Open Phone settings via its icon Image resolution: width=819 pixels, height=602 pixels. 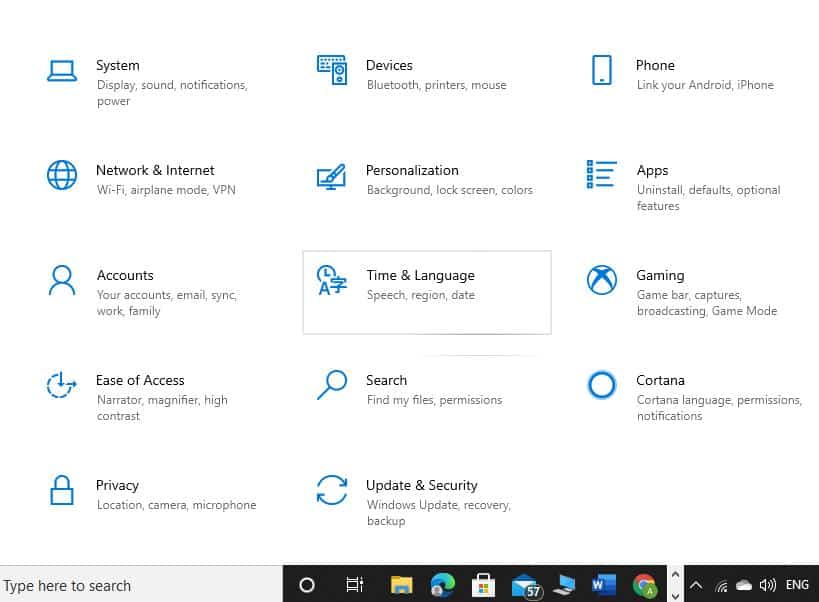(601, 70)
